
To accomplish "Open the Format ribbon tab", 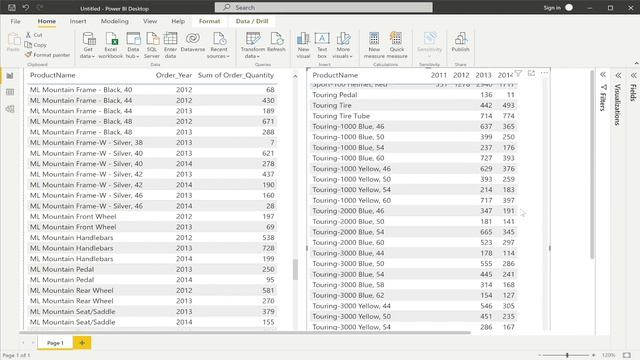I will [209, 21].
